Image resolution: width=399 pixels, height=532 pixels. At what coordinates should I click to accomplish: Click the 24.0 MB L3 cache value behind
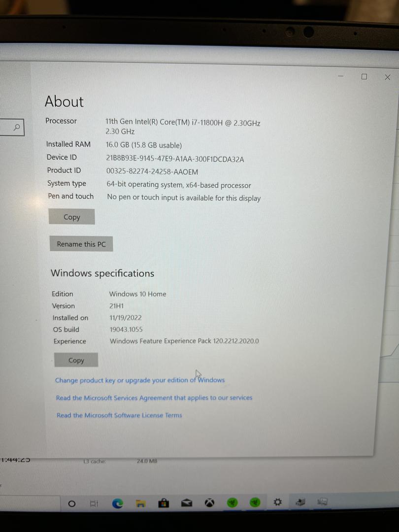point(147,461)
